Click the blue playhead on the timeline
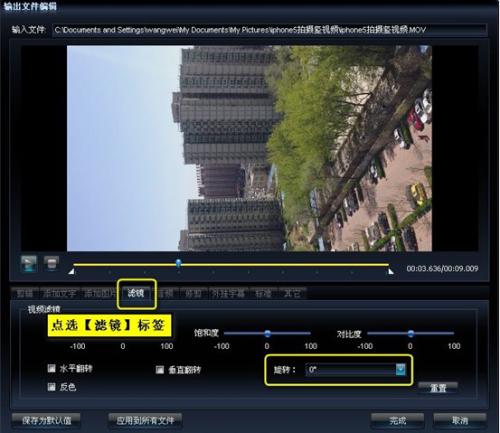Viewport: 500px width, 433px height. pyautogui.click(x=179, y=263)
